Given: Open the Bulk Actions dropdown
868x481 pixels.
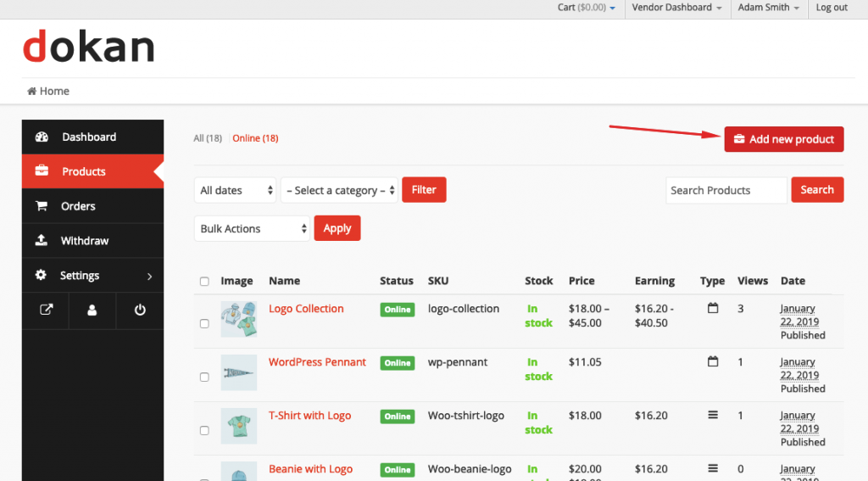Looking at the screenshot, I should pos(252,228).
